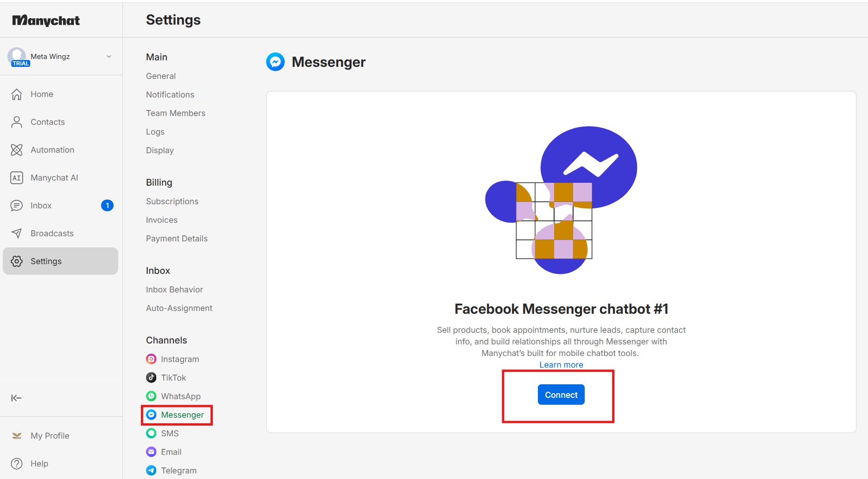Viewport: 868px width, 479px height.
Task: Click the Messenger chatbot illustration
Action: point(561,200)
